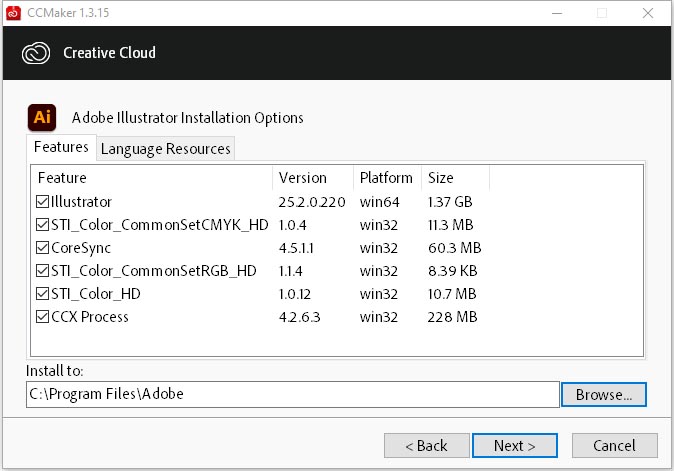Click the STI_Color_CommonSetCMYK_HD feature name
The width and height of the screenshot is (674, 471).
point(159,225)
